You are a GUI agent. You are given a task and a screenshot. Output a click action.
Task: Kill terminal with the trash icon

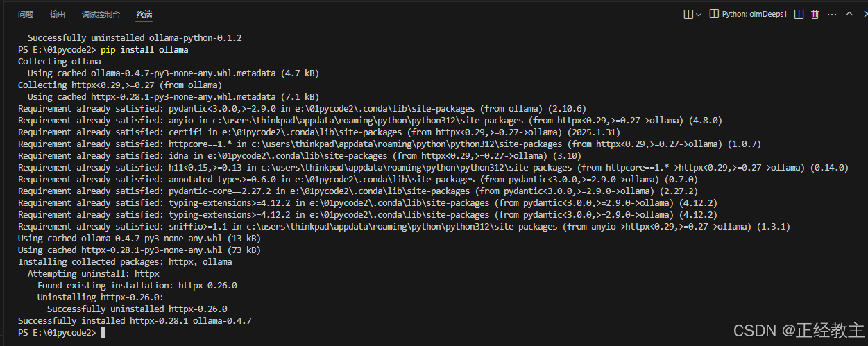click(815, 14)
